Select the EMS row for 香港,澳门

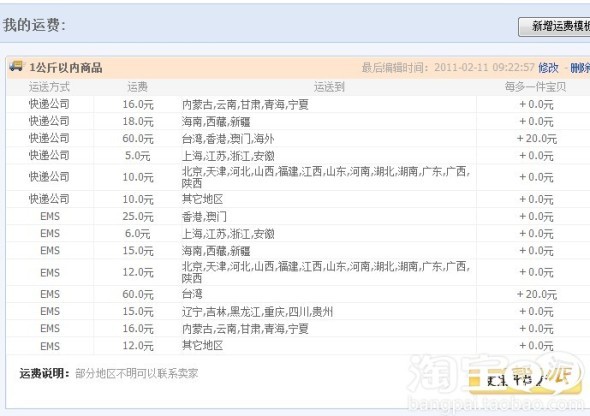[x=298, y=216]
